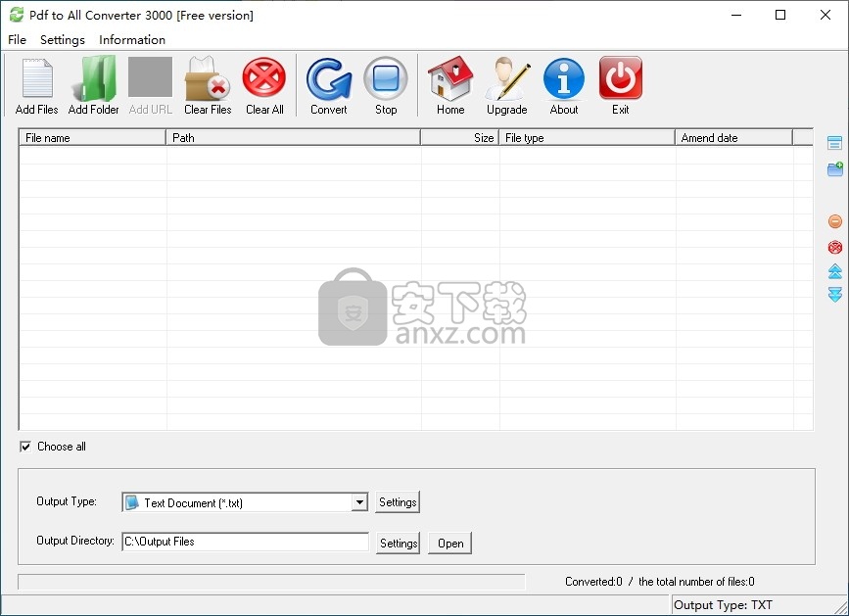This screenshot has width=849, height=616.
Task: Click the conversion progress bar
Action: (271, 582)
